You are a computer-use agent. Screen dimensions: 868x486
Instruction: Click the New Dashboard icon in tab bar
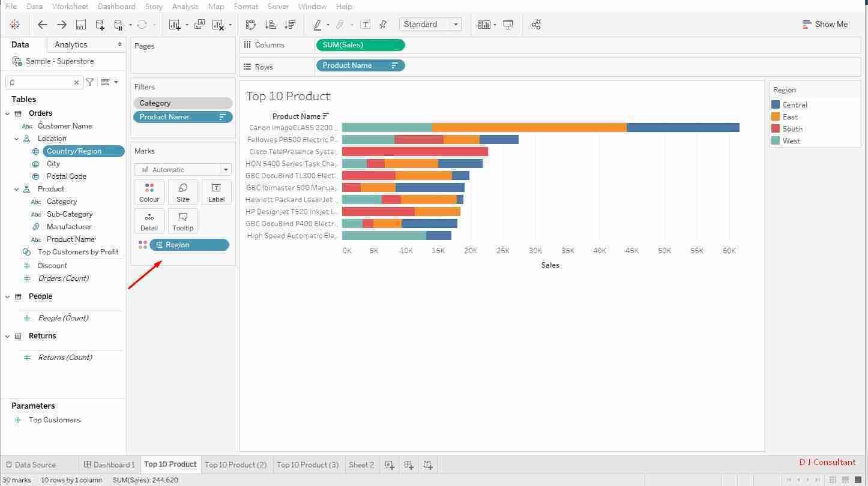point(409,465)
